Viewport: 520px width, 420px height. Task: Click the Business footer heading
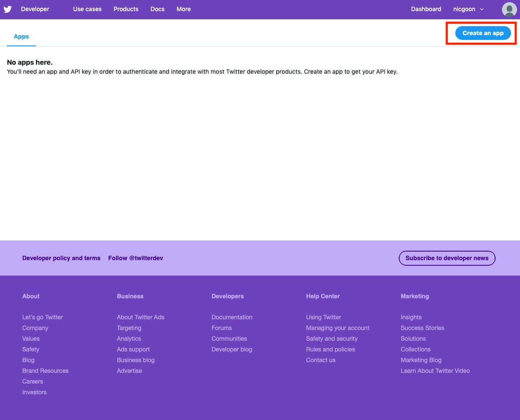130,296
